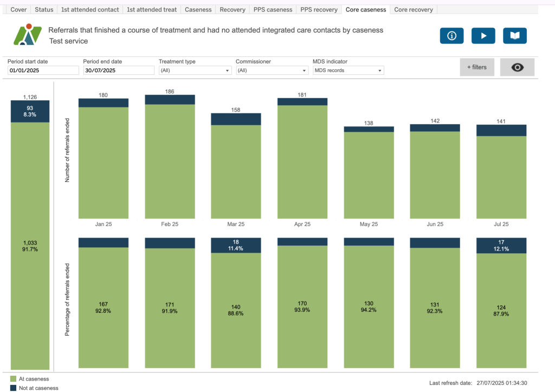Viewport: 555px width, 392px height.
Task: Select the Mar 25 not-at-caseness 11.4% segment
Action: [236, 245]
